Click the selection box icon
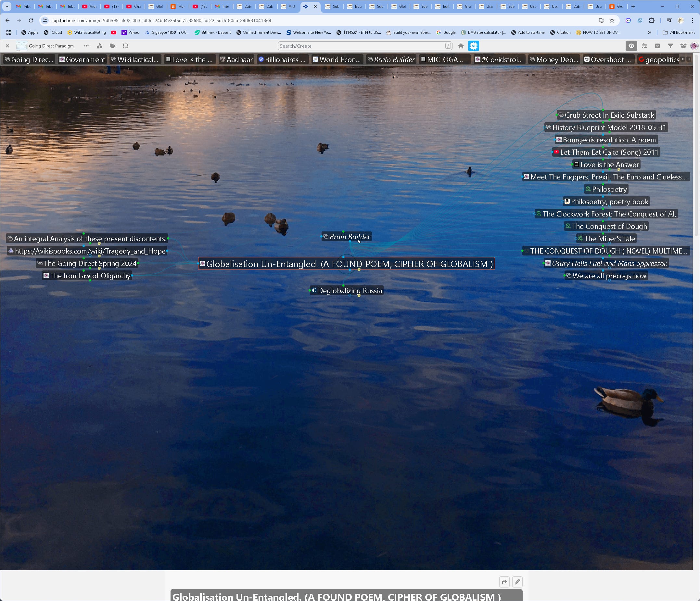Viewport: 700px width, 601px height. click(x=125, y=46)
